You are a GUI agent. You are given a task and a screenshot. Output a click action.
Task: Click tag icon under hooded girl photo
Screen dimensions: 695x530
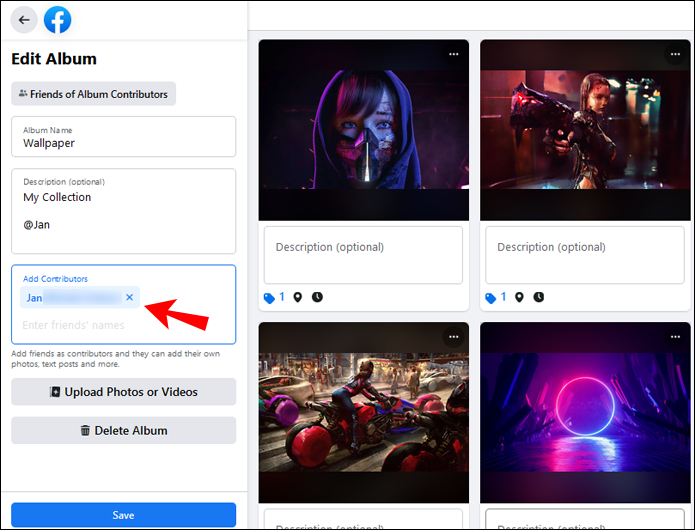click(x=269, y=298)
